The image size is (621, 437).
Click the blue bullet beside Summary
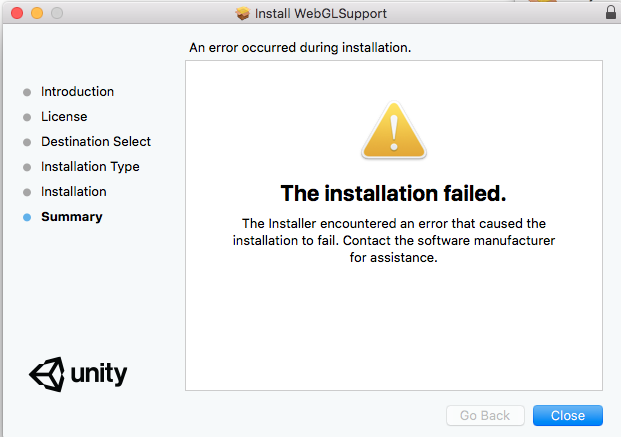27,217
